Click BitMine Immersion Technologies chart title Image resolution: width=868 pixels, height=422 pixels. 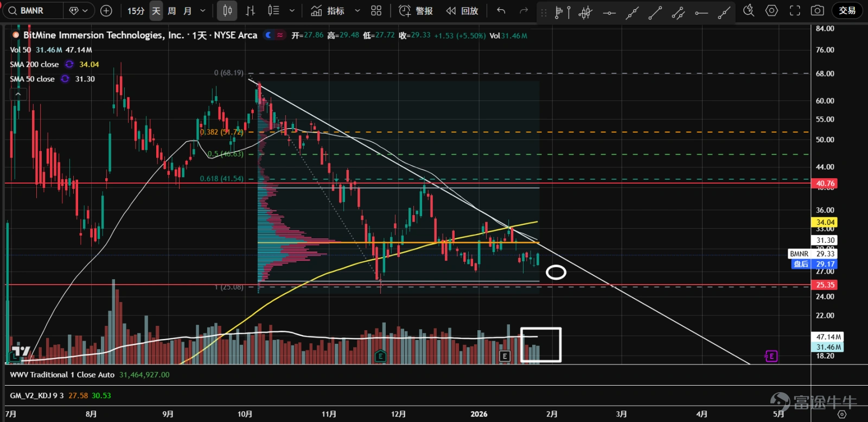[x=140, y=35]
